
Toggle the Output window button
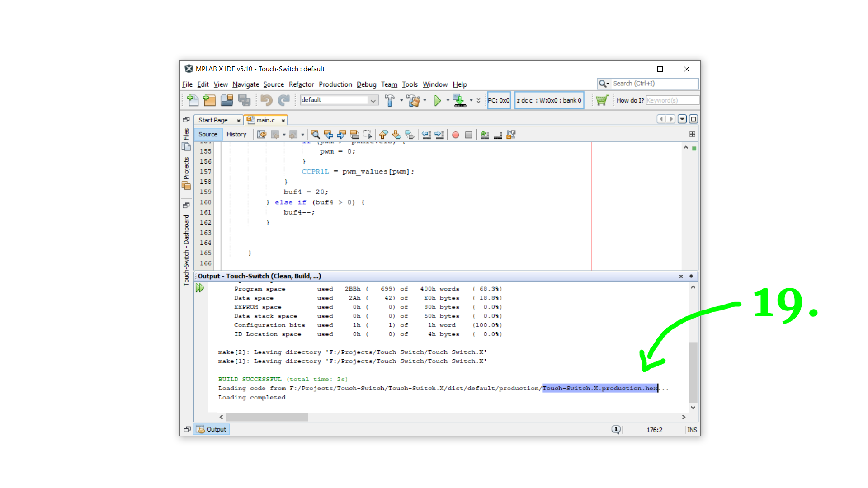pyautogui.click(x=212, y=429)
